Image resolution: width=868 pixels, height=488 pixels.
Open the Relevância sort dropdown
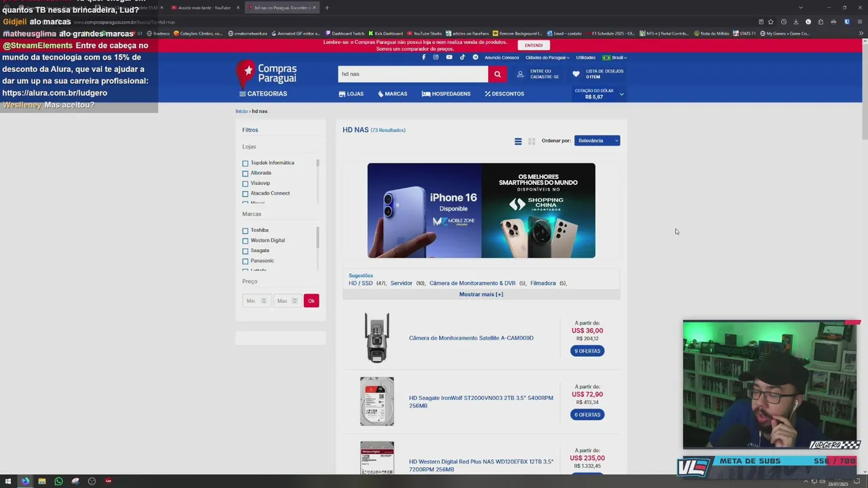(597, 140)
